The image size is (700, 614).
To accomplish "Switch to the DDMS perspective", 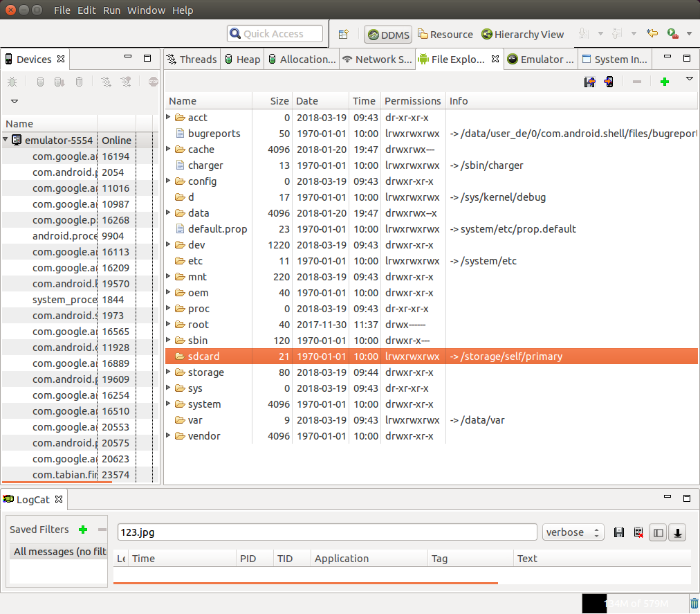I will [388, 35].
